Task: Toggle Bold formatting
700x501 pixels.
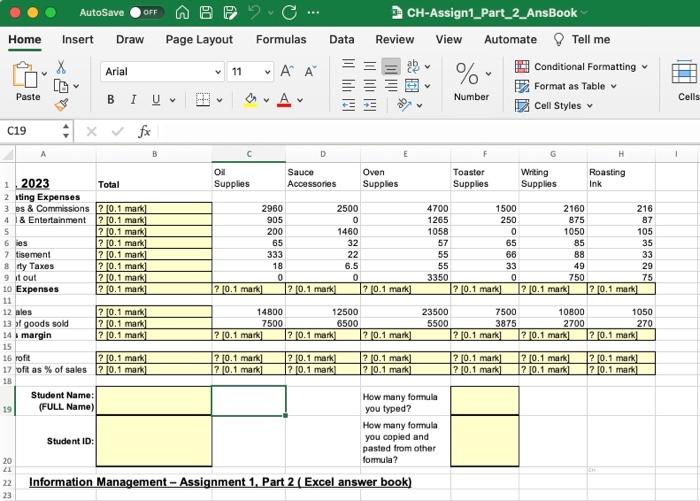Action: [111, 100]
